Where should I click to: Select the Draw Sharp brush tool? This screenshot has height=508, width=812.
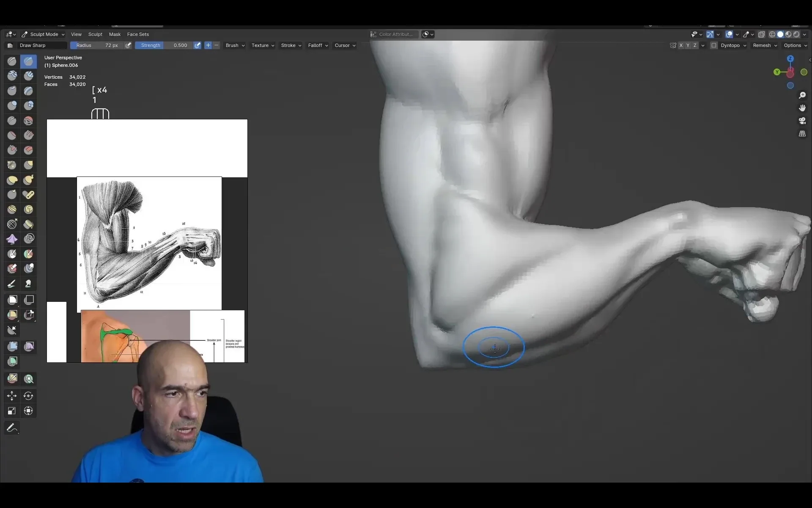coord(28,61)
